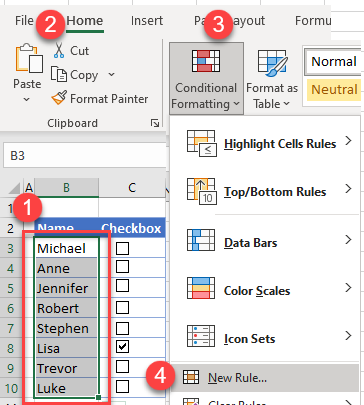
Task: Expand Color Scales submenu arrow
Action: [x=348, y=287]
